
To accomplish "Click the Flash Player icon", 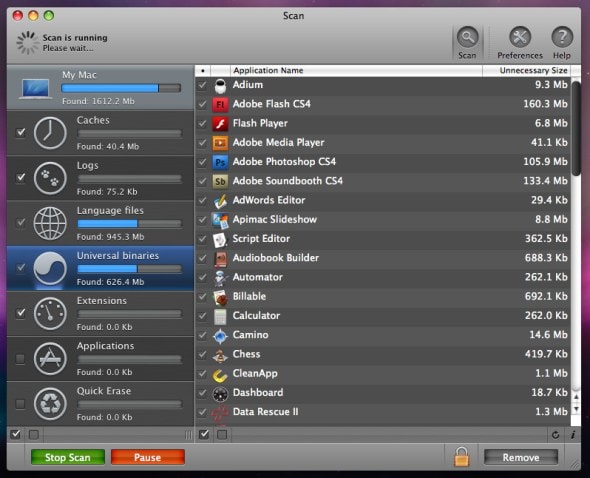I will click(x=220, y=124).
